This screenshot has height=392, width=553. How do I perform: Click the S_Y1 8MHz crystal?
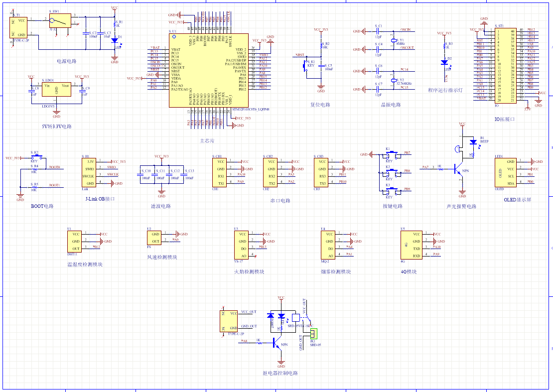coord(394,40)
